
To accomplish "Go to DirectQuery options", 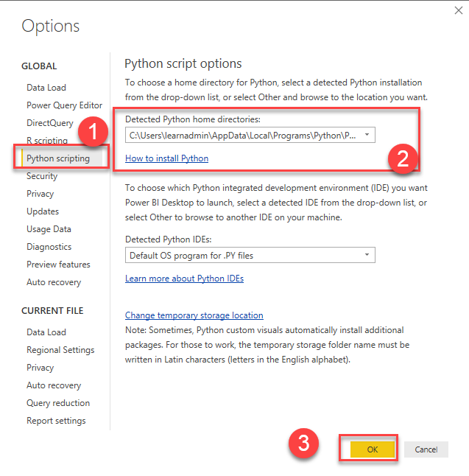I will pyautogui.click(x=50, y=123).
